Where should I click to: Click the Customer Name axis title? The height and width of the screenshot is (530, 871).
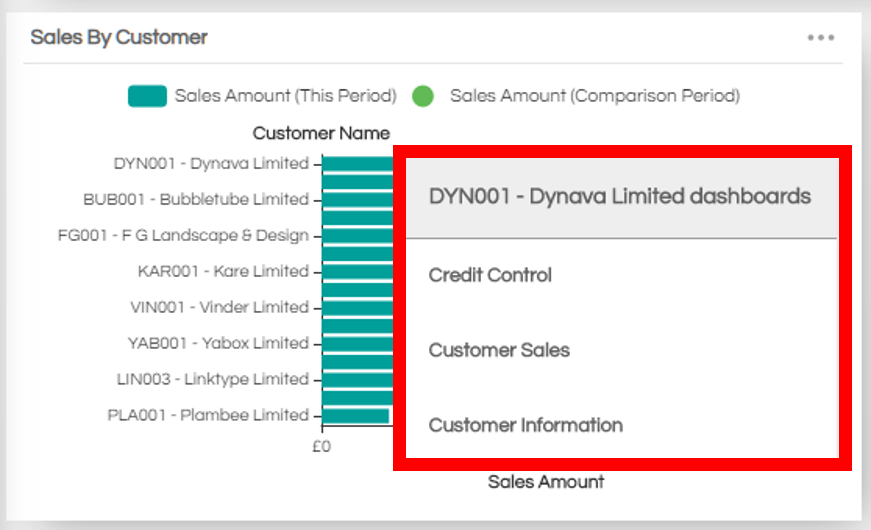pyautogui.click(x=321, y=133)
